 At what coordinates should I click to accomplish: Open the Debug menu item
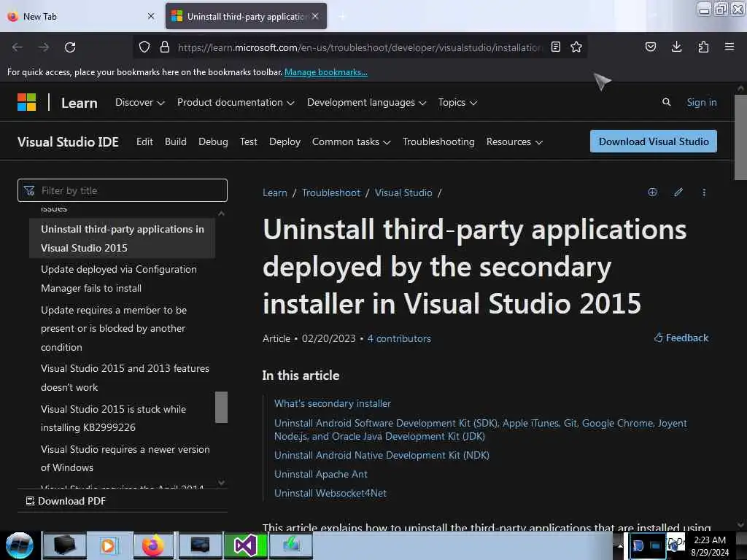[213, 142]
